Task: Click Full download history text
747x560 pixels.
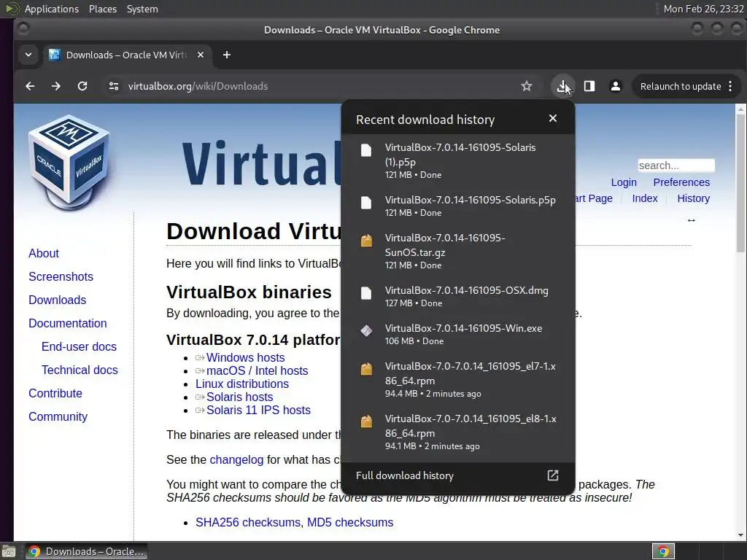Action: 404,475
